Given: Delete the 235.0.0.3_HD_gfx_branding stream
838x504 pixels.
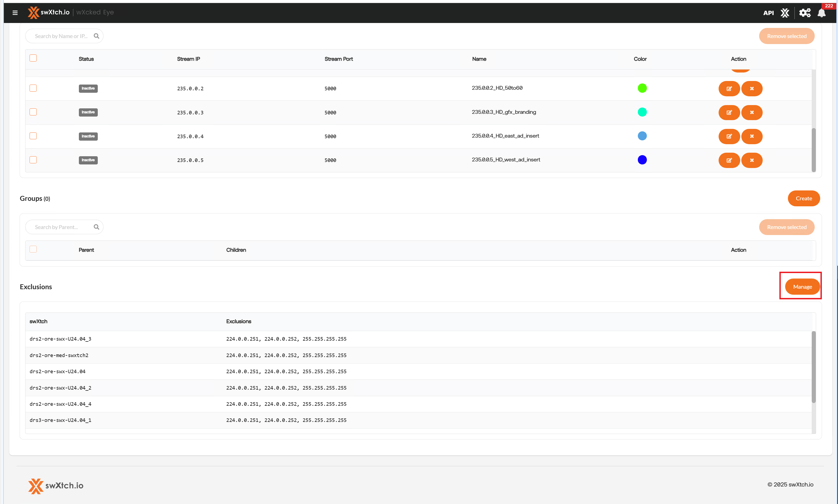Looking at the screenshot, I should 752,112.
